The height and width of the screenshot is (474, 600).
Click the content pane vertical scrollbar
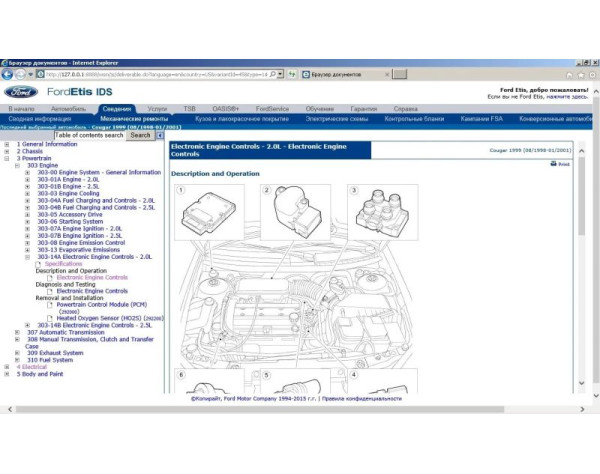pyautogui.click(x=580, y=270)
